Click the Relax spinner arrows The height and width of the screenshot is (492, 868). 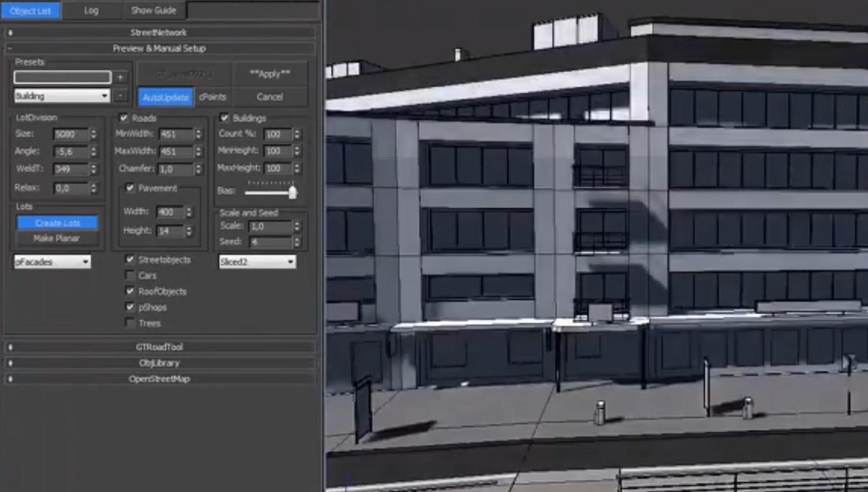pyautogui.click(x=94, y=188)
